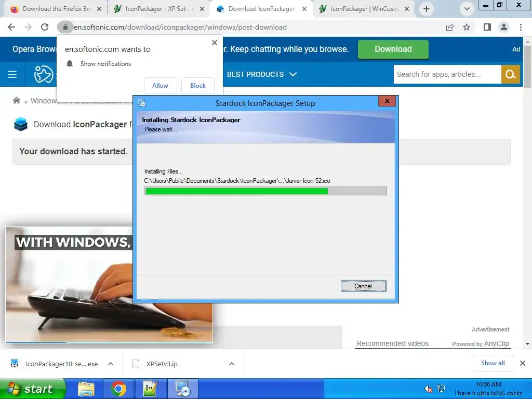The image size is (532, 399).
Task: Click the home breadcrumb icon
Action: tap(16, 100)
